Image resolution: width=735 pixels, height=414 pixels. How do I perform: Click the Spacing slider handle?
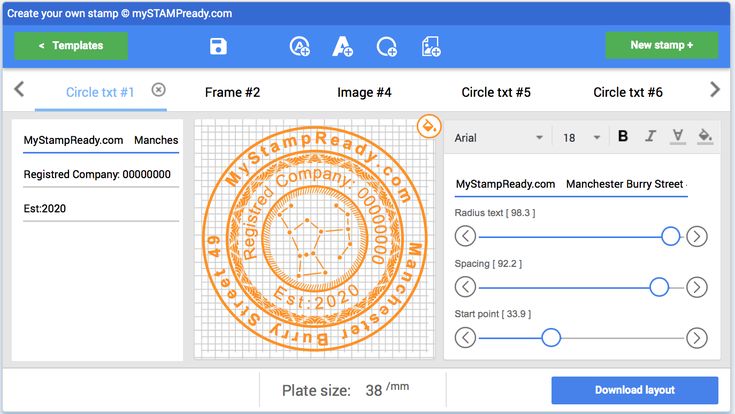click(x=659, y=287)
